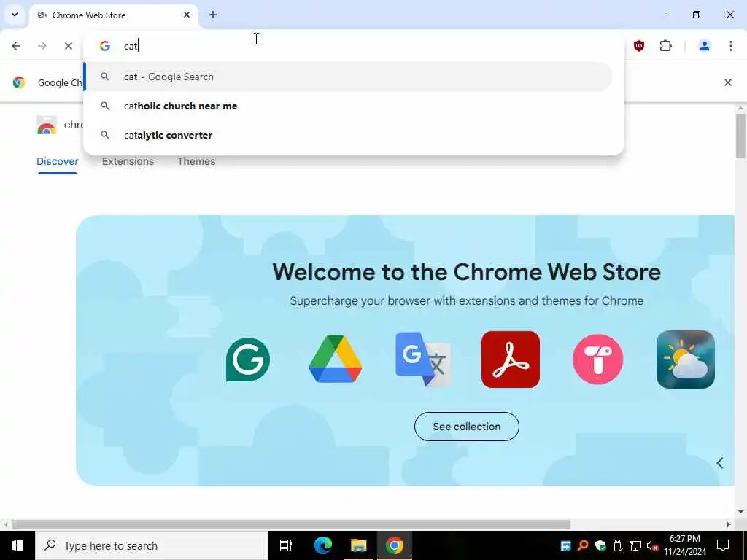Click the address bar showing cat
Screen dimensions: 747x560
click(352, 46)
